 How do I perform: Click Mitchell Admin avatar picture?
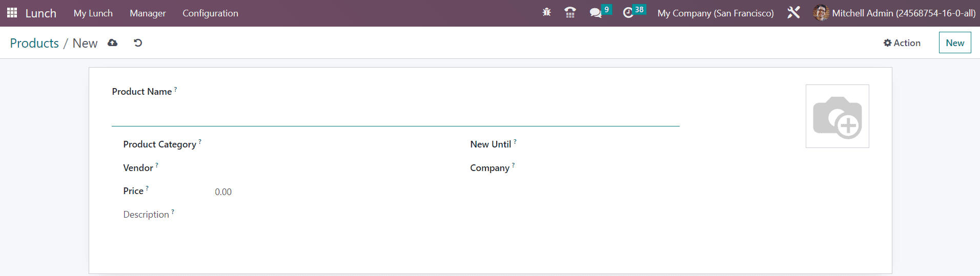[x=821, y=13]
